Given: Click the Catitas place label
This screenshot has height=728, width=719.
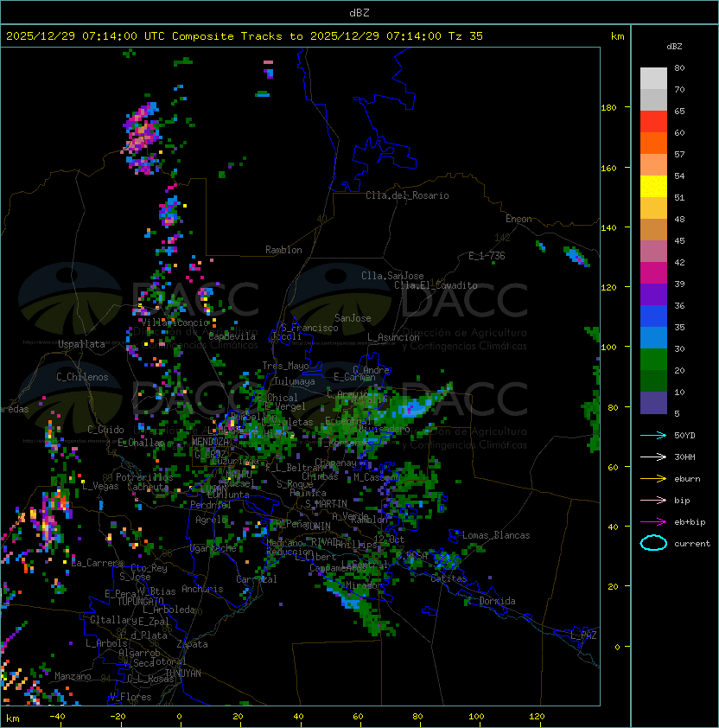Looking at the screenshot, I should (x=449, y=578).
